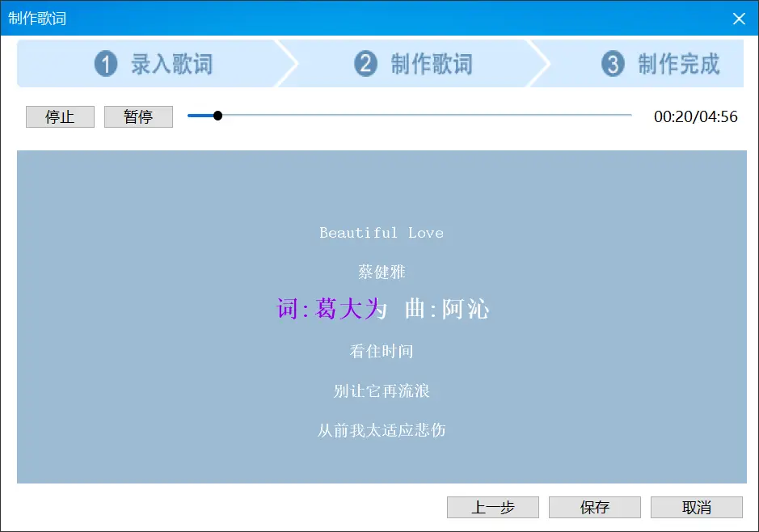
Task: Cancel with the 取消 button
Action: [697, 507]
